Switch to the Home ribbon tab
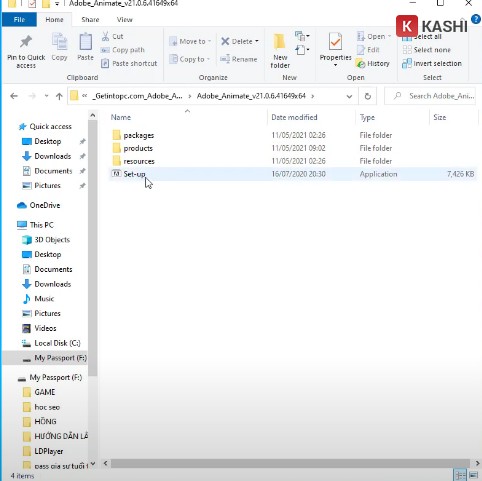 [x=54, y=20]
